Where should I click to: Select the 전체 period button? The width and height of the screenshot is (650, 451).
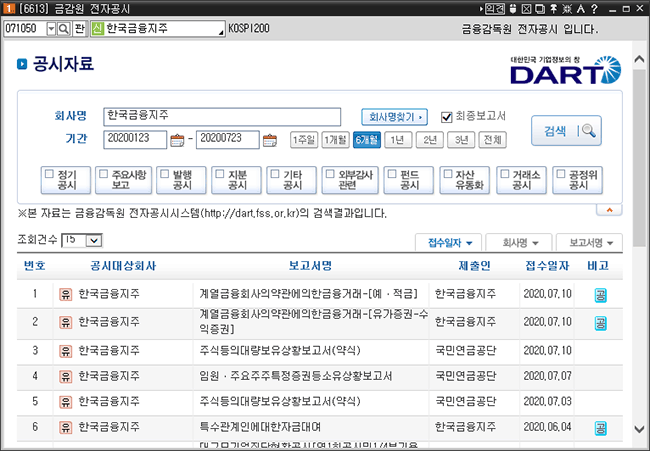point(492,140)
